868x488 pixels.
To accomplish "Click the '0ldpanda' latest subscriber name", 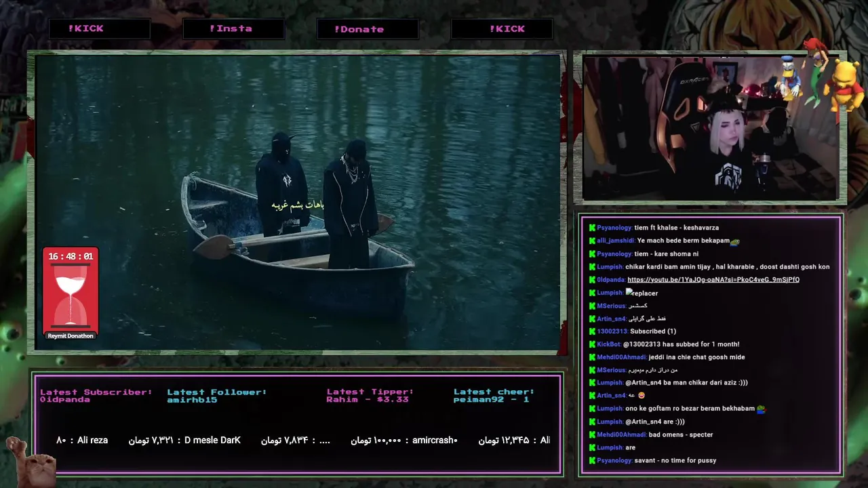I will tap(65, 400).
